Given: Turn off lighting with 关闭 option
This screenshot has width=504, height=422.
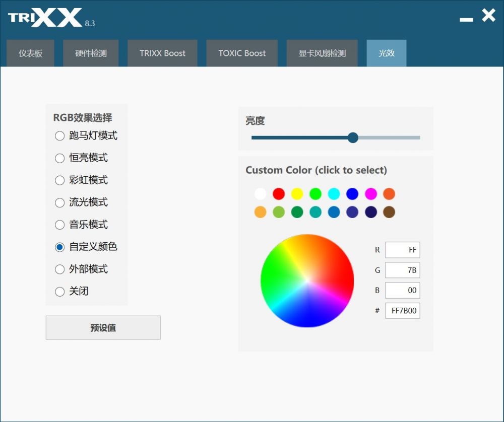Looking at the screenshot, I should click(72, 291).
